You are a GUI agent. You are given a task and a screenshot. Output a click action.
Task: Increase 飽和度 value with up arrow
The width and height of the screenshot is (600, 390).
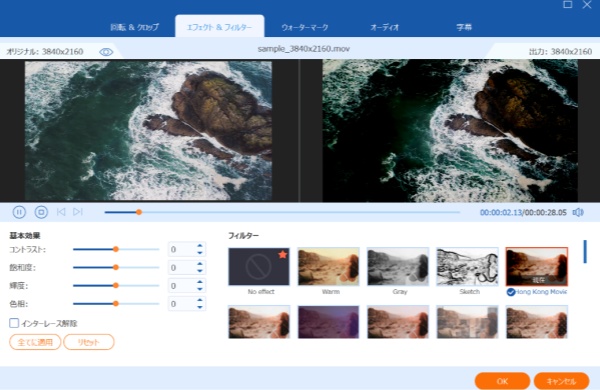click(200, 264)
